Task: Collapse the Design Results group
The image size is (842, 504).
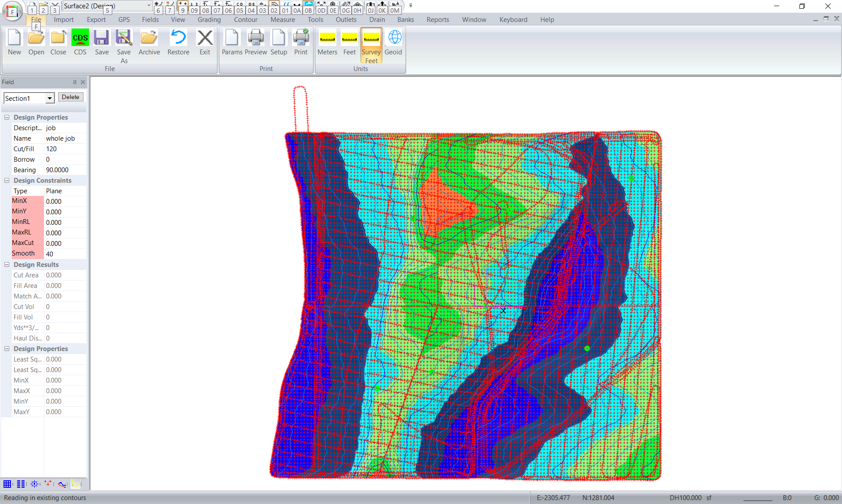Action: (x=7, y=265)
